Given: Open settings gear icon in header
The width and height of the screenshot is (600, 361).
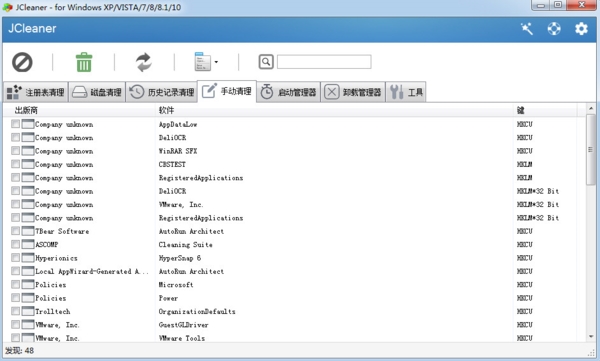Looking at the screenshot, I should click(x=581, y=29).
